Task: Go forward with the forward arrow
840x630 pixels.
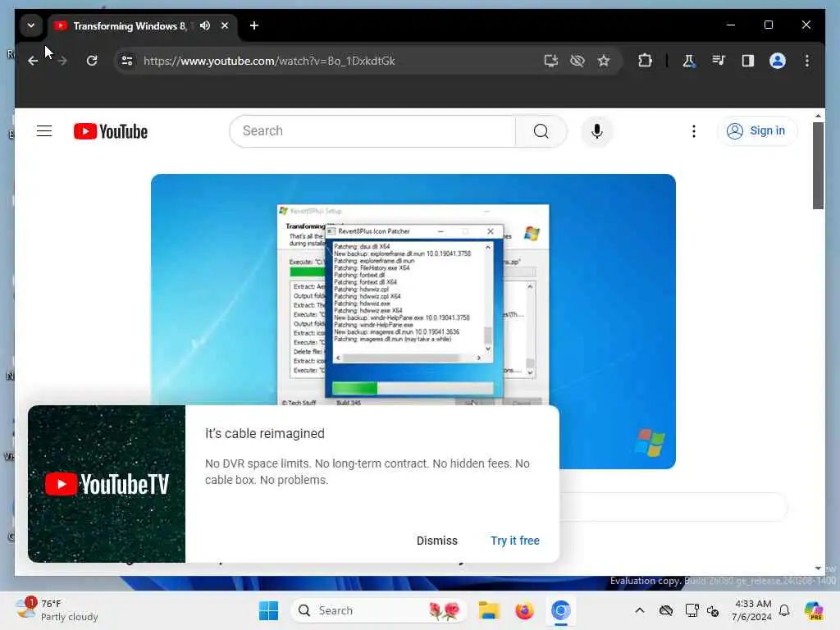Action: (x=62, y=61)
